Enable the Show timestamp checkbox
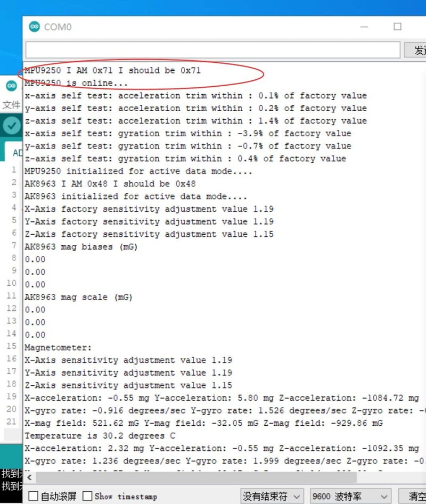This screenshot has width=426, height=504. tap(88, 496)
